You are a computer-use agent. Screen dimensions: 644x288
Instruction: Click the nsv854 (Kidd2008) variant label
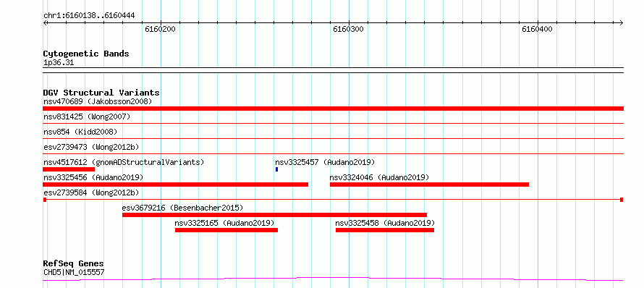[x=80, y=132]
